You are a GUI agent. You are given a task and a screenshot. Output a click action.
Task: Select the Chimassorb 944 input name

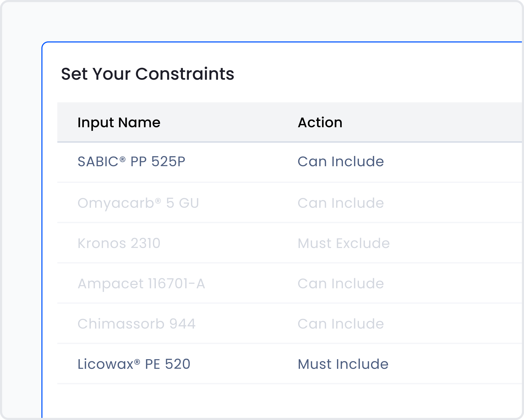pyautogui.click(x=136, y=324)
